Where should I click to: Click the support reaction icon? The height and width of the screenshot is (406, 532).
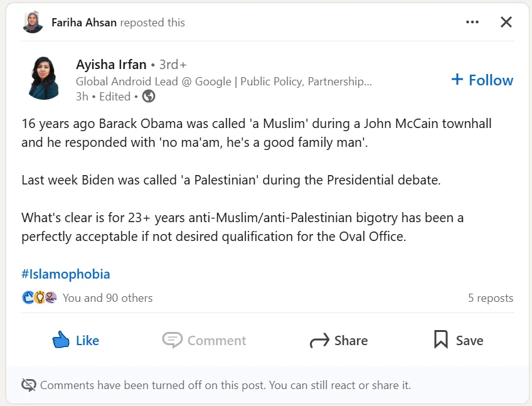click(x=51, y=297)
